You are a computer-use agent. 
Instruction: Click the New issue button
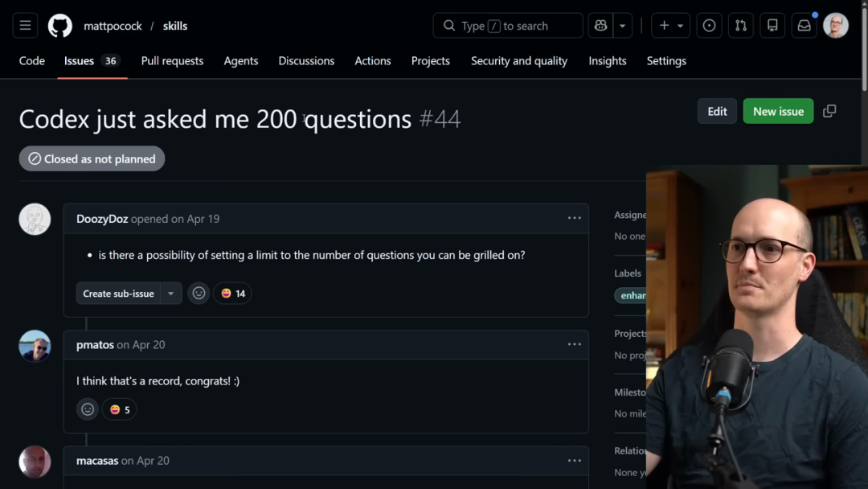point(778,111)
